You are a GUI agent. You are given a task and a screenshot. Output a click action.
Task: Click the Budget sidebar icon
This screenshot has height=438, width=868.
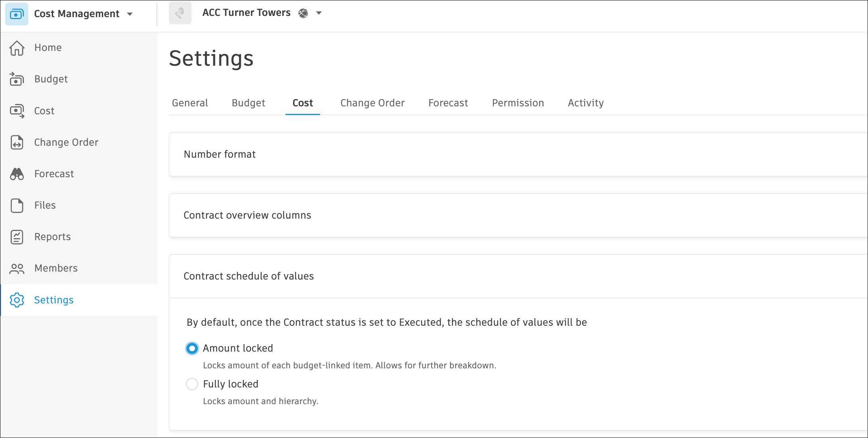pyautogui.click(x=17, y=79)
